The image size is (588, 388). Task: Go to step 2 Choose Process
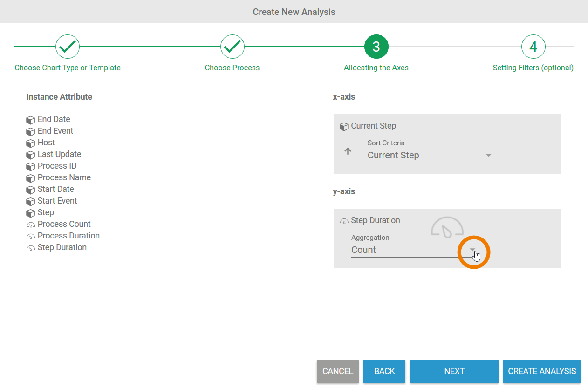[x=232, y=47]
